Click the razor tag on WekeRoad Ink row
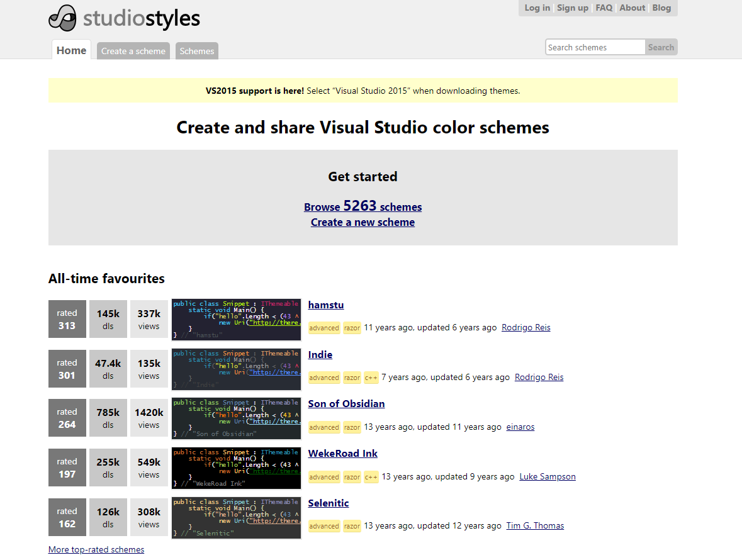Image resolution: width=742 pixels, height=560 pixels. coord(352,477)
